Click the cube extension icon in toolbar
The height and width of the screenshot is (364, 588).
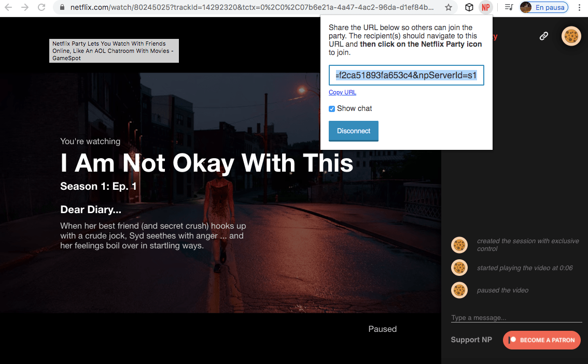tap(469, 8)
